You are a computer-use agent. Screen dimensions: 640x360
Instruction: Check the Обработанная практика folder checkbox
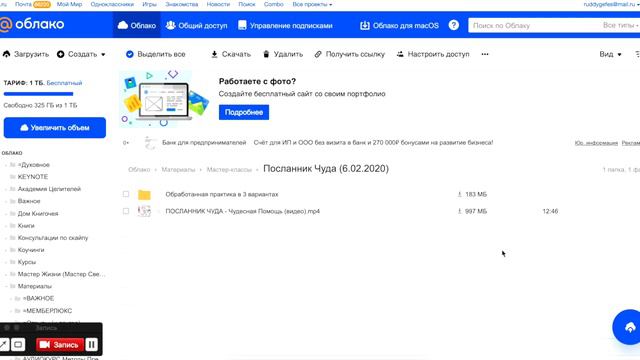(126, 194)
